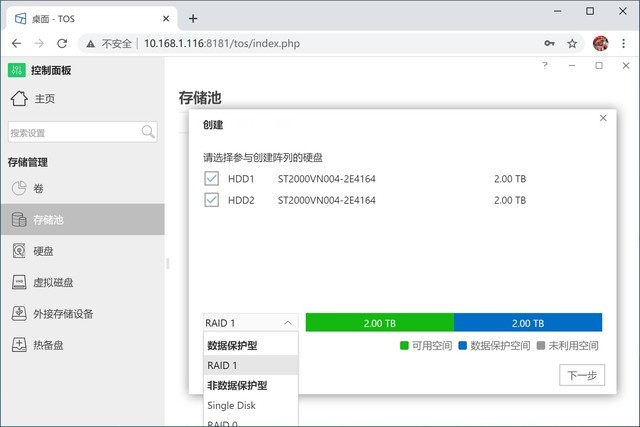The image size is (640, 427).
Task: Click the 存储管理 section label
Action: [28, 162]
